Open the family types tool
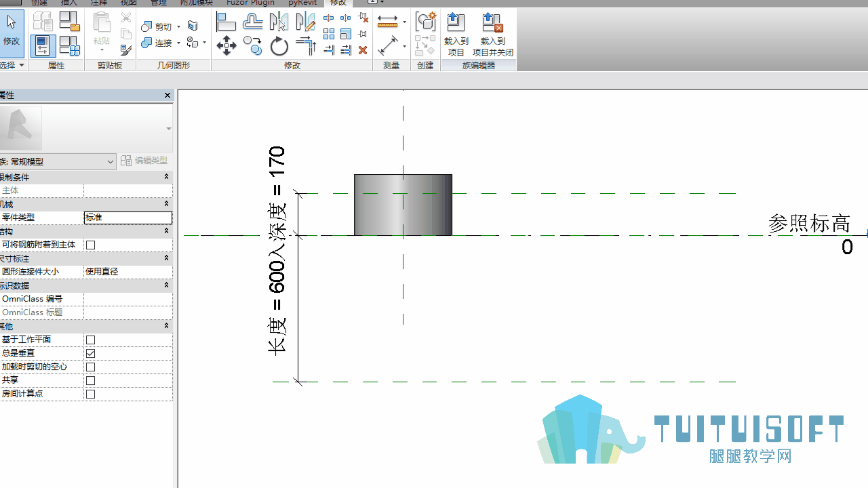Screen dimensions: 868x488 69,45
